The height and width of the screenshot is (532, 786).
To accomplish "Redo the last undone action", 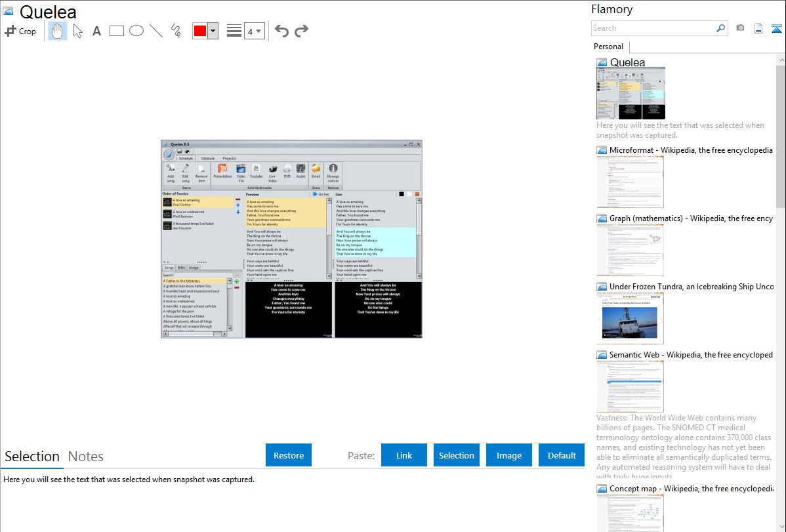I will 301,31.
